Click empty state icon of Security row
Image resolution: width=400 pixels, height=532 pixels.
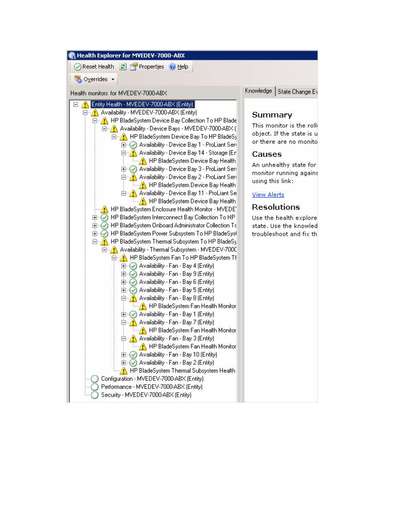point(95,395)
